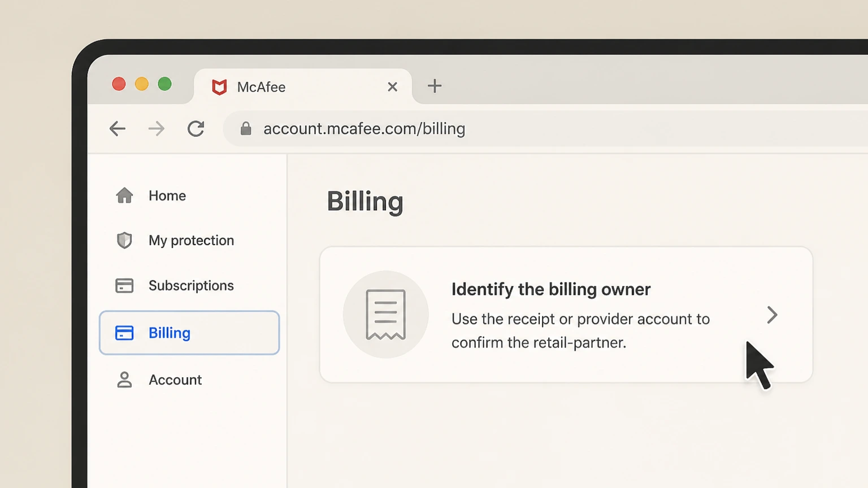Click text 'Use the receipt or provider account'
The image size is (868, 488).
tap(571, 319)
